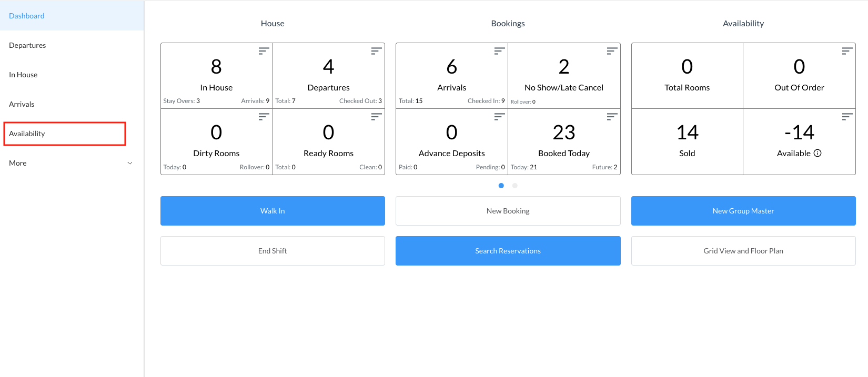This screenshot has width=868, height=377.
Task: Select In House sidebar item
Action: (x=23, y=75)
